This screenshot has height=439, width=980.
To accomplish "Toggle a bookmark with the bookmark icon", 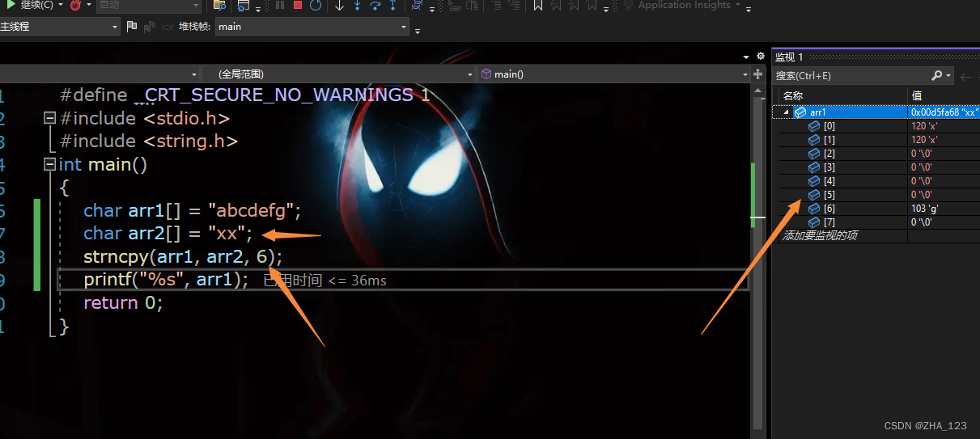I will (x=537, y=5).
